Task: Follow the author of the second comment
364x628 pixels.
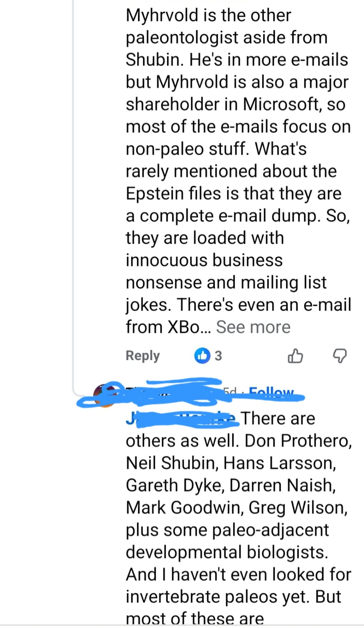Action: [272, 392]
